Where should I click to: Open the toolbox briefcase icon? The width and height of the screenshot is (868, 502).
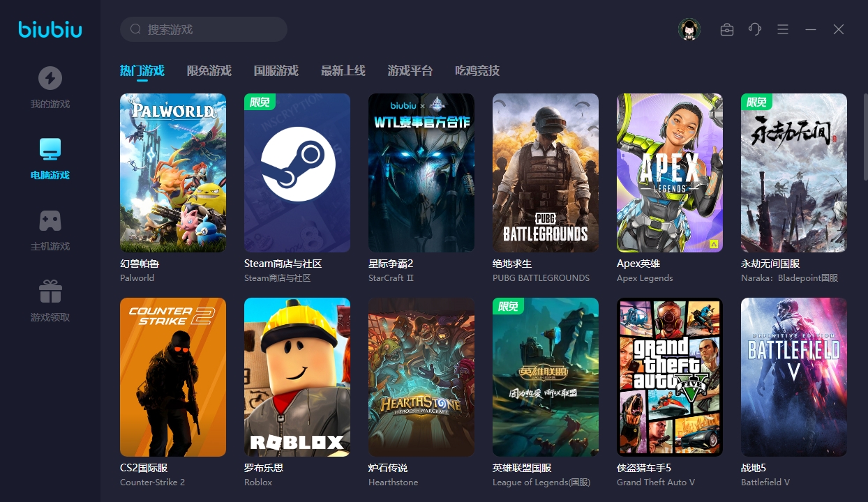pos(727,29)
